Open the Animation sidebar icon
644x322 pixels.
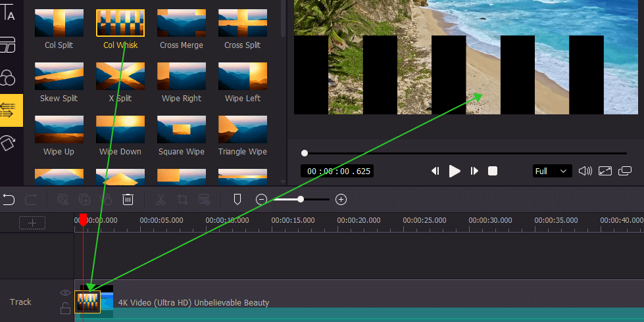click(8, 143)
